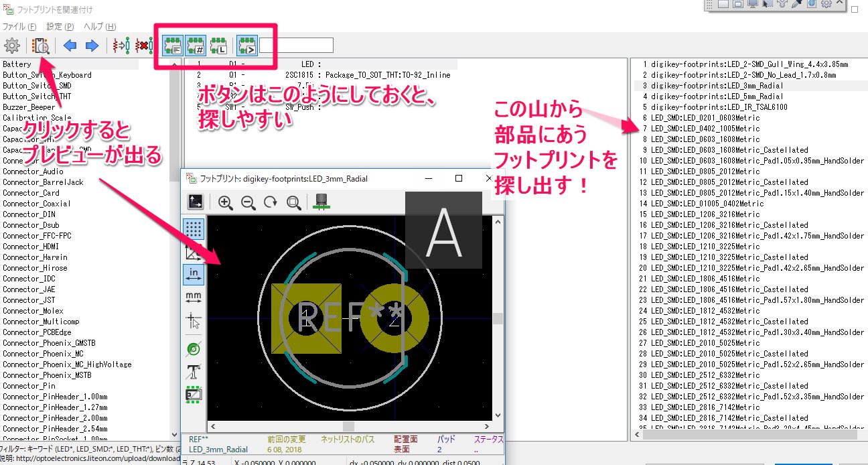
Task: Zoom in on the footprint preview
Action: coord(226,202)
